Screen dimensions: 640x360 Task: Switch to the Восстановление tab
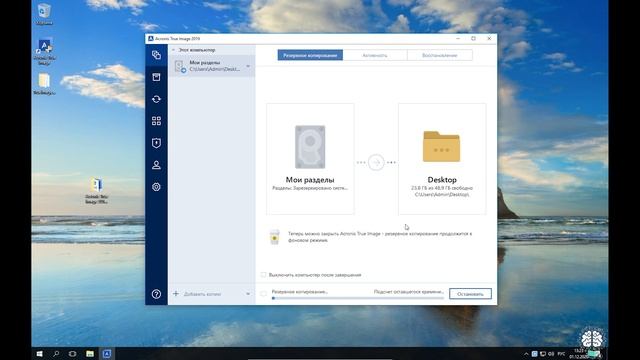pos(440,55)
